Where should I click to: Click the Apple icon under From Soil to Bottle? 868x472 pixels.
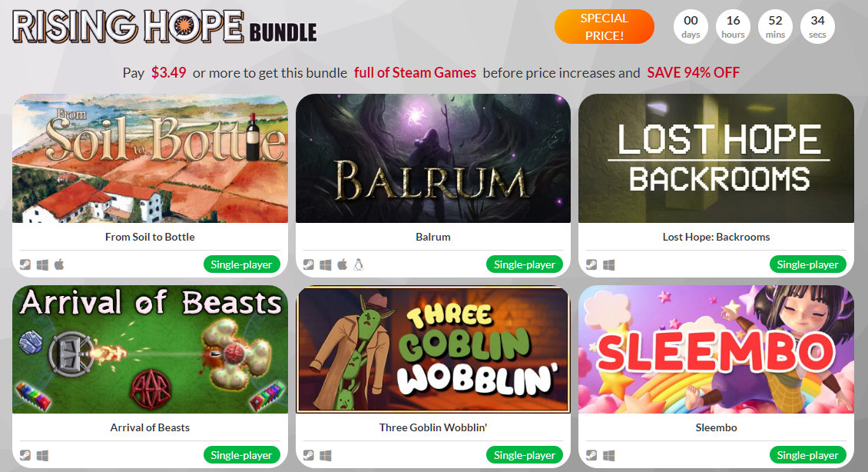point(59,264)
